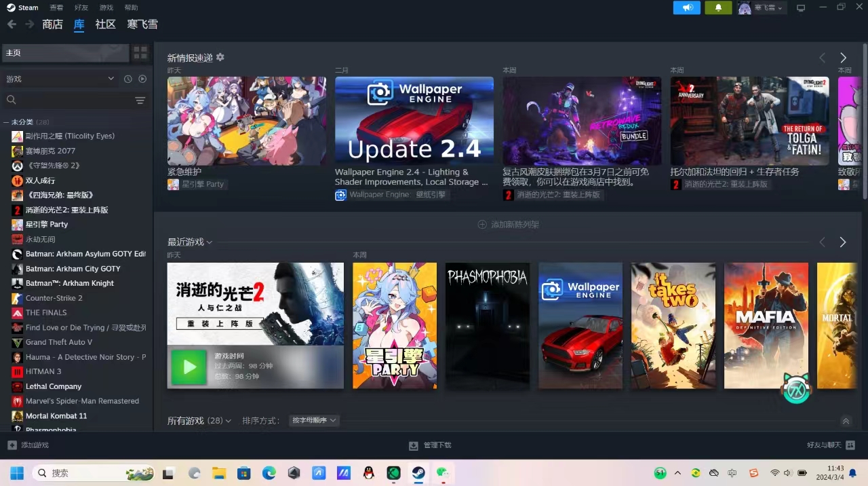Open the 寒飞雪 profile tab
Viewport: 868px width, 486px height.
coord(142,24)
